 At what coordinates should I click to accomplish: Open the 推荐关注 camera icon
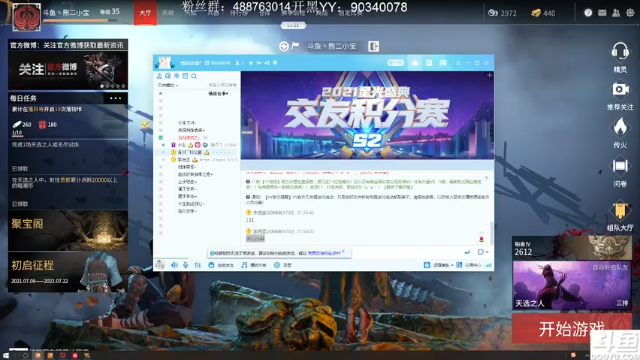tap(620, 89)
